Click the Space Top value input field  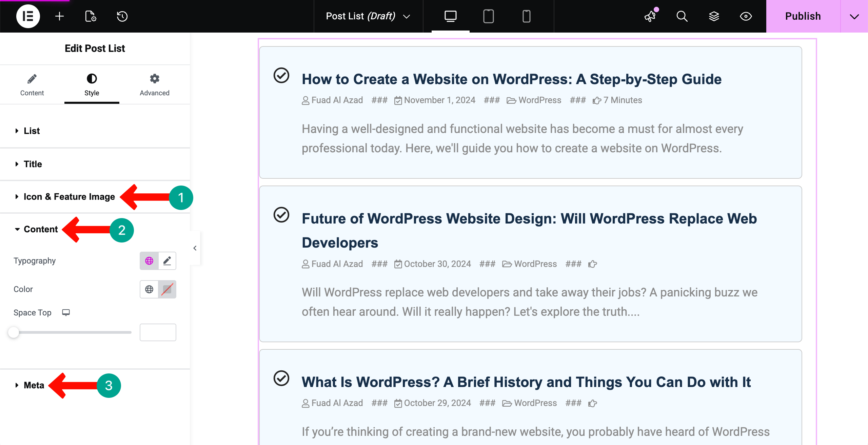tap(158, 332)
